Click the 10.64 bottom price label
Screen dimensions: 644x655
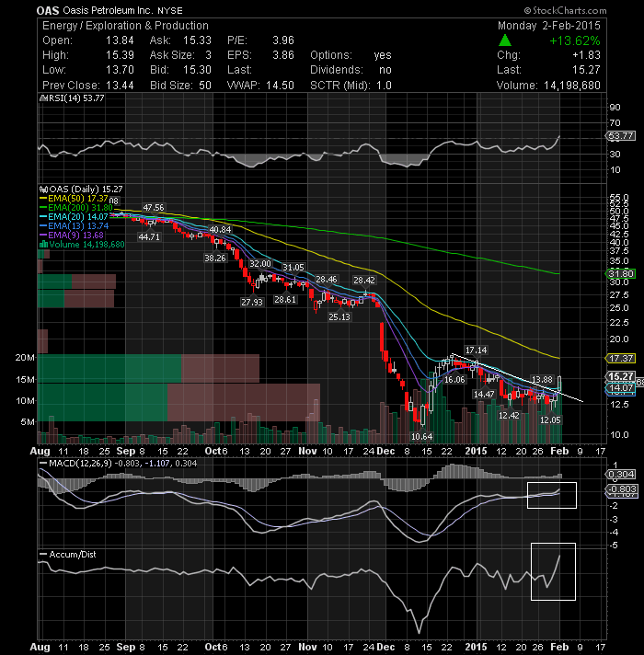click(421, 437)
